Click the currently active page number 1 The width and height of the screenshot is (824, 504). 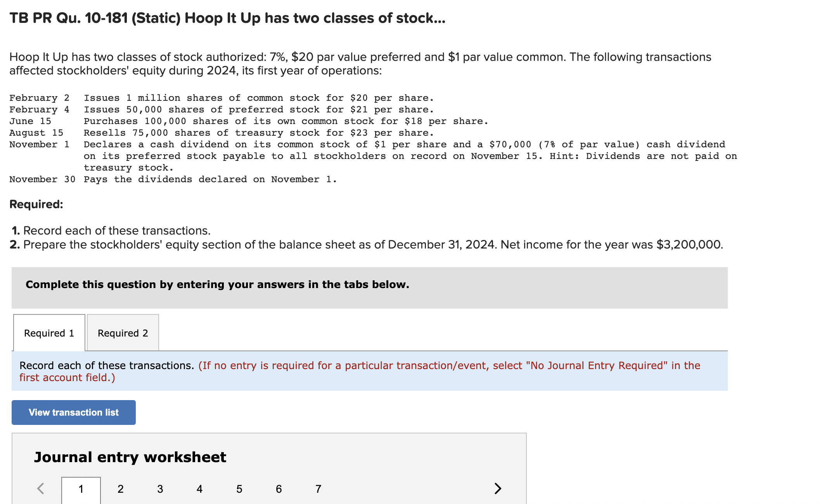(x=81, y=489)
